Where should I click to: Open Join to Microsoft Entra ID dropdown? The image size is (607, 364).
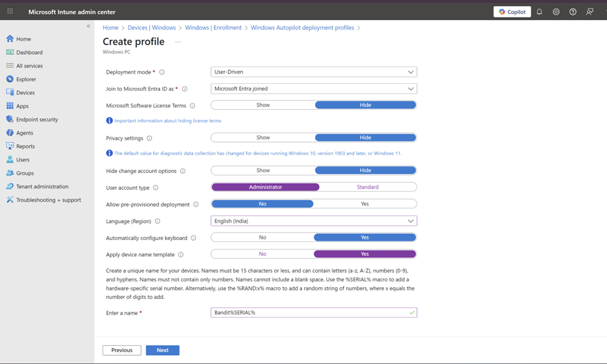pyautogui.click(x=314, y=89)
